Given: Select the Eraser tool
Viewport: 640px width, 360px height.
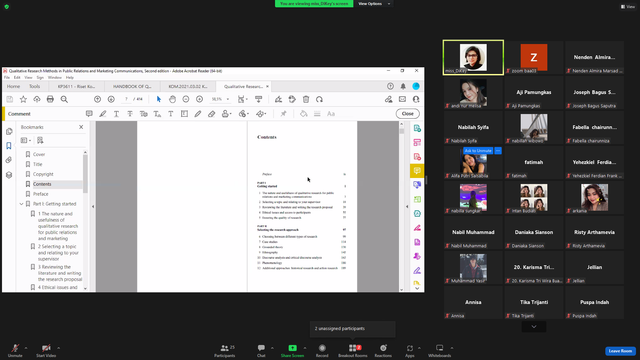Looking at the screenshot, I should [x=211, y=114].
